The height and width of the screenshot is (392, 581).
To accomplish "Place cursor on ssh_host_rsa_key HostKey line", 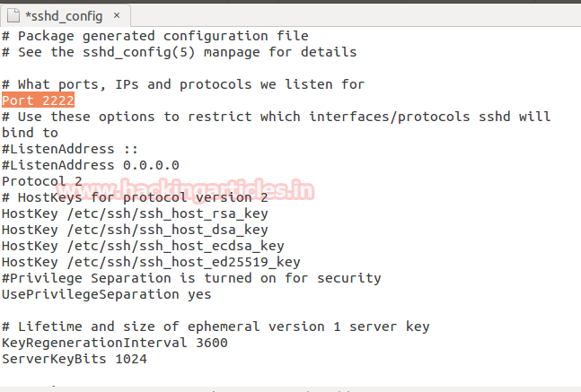I will tap(135, 213).
